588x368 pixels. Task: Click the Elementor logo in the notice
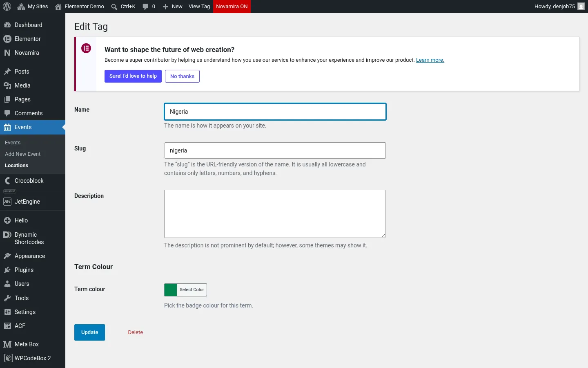coord(86,48)
